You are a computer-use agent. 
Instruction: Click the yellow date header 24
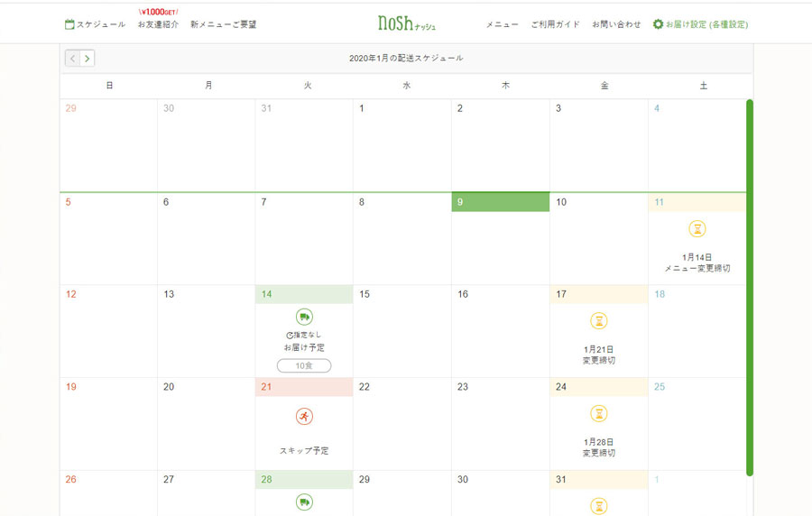point(599,387)
